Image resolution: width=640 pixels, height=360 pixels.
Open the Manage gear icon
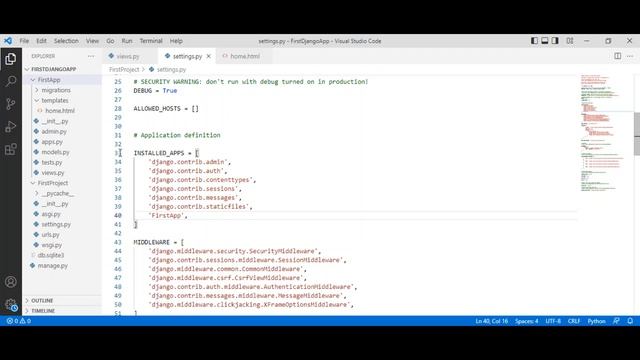(11, 304)
